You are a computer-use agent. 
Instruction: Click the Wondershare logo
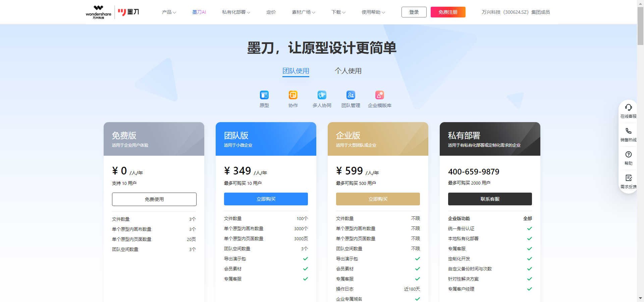98,12
